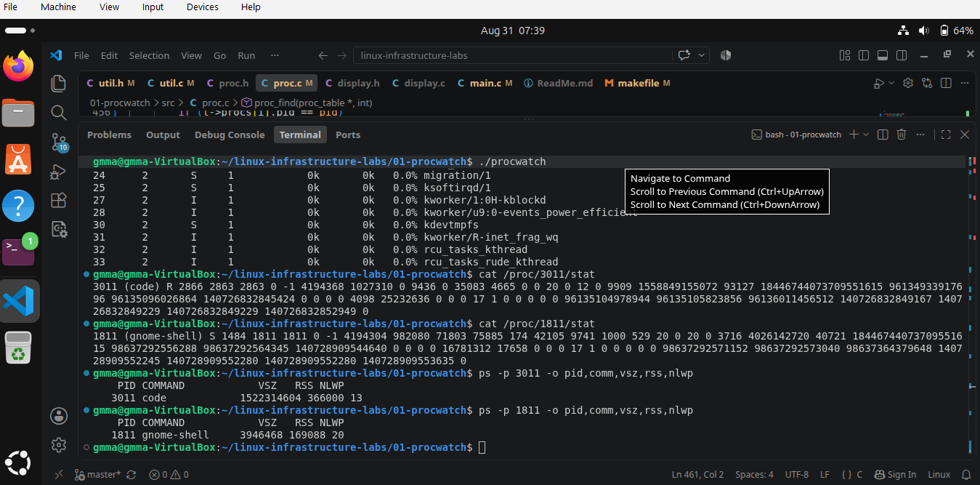
Task: Open the remote window indicator in status bar
Action: pos(59,475)
